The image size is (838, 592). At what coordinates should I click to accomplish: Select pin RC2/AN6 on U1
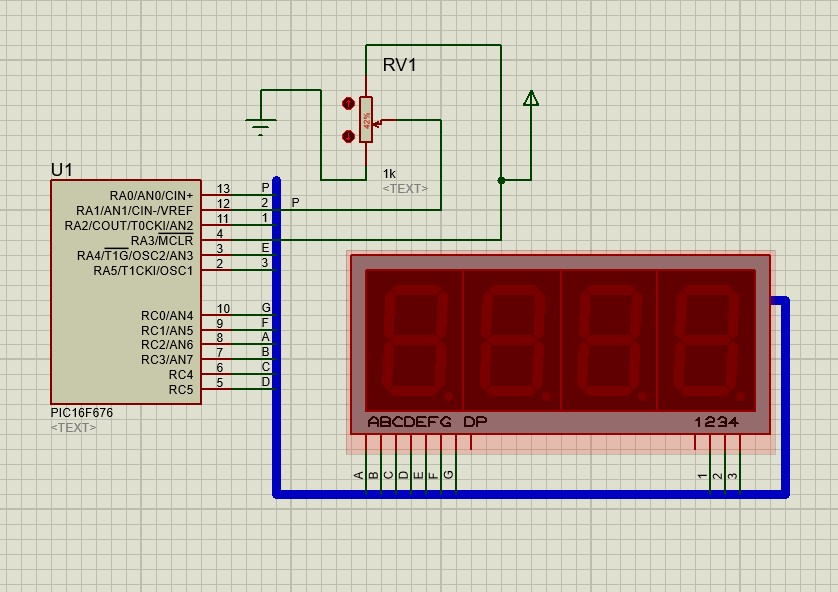coord(167,345)
